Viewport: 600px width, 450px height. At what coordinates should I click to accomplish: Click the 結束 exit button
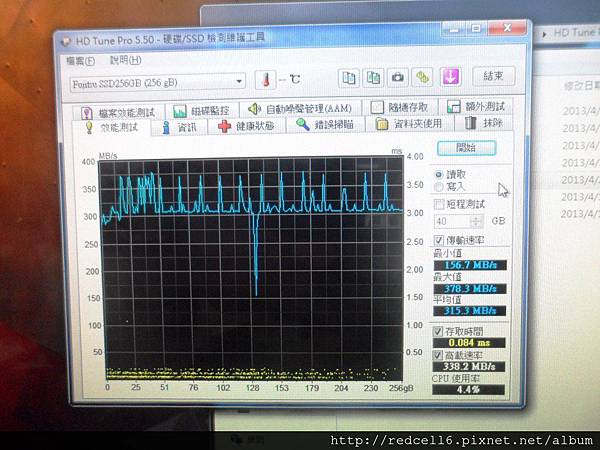click(494, 76)
